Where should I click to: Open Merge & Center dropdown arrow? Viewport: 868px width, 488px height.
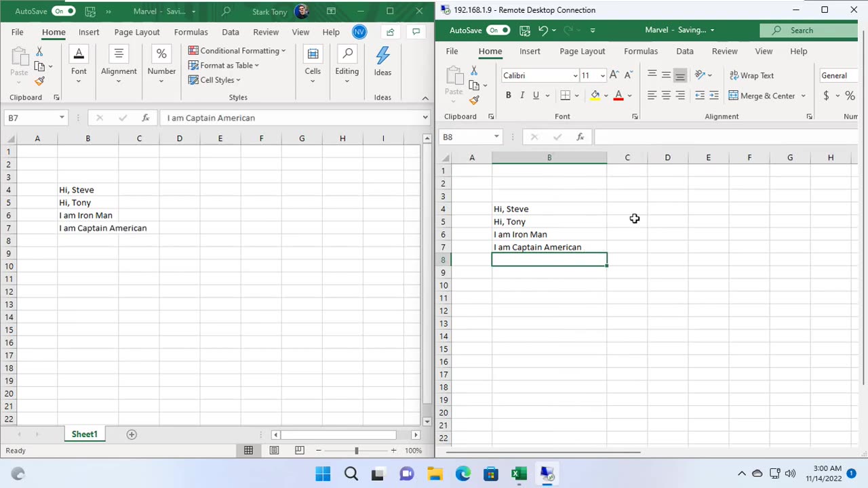point(804,96)
